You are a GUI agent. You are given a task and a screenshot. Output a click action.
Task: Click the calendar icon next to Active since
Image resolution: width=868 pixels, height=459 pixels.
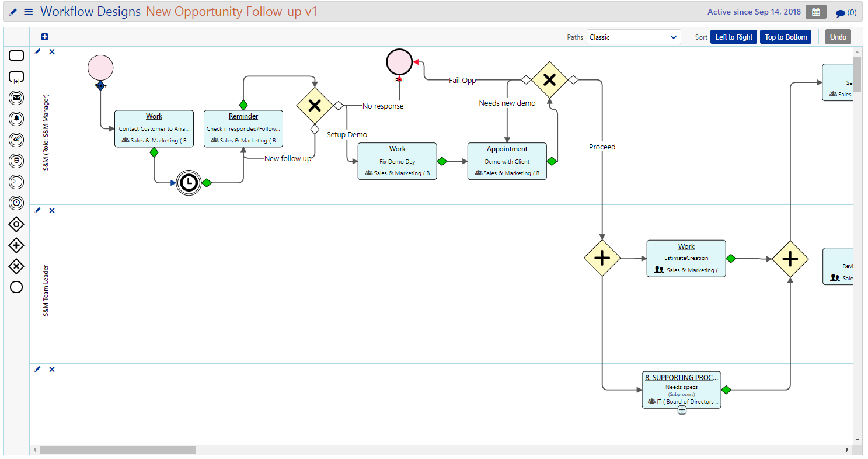pos(815,11)
